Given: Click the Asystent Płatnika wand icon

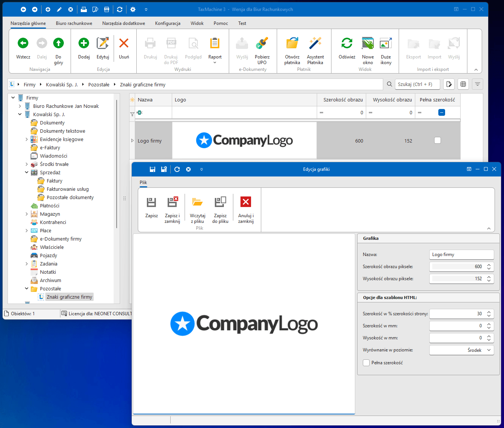Looking at the screenshot, I should (x=315, y=44).
